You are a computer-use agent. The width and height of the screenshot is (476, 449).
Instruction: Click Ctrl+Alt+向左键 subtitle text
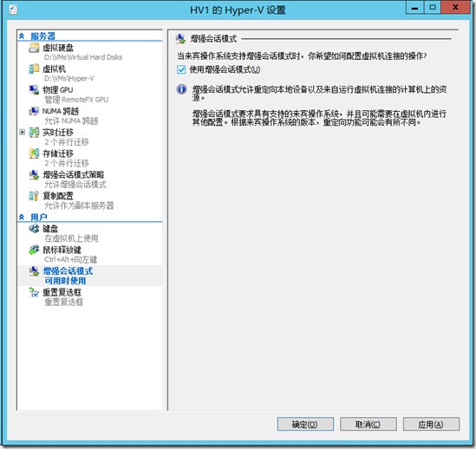click(71, 259)
